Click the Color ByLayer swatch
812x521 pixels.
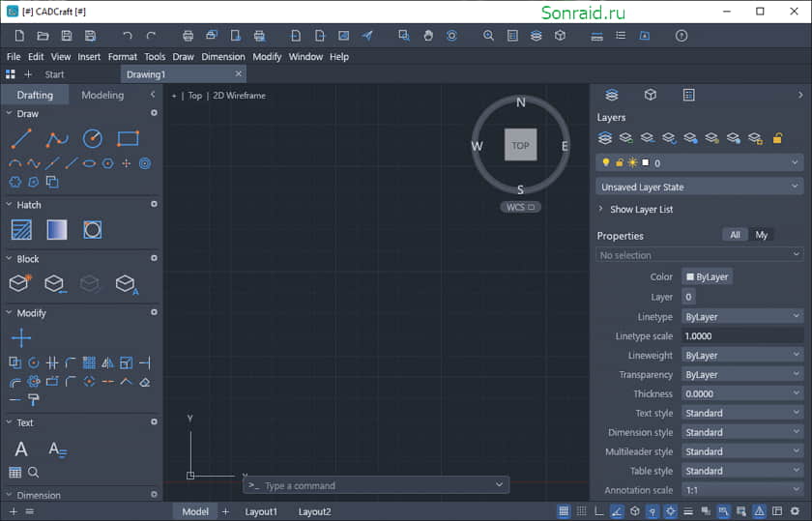[x=707, y=276]
